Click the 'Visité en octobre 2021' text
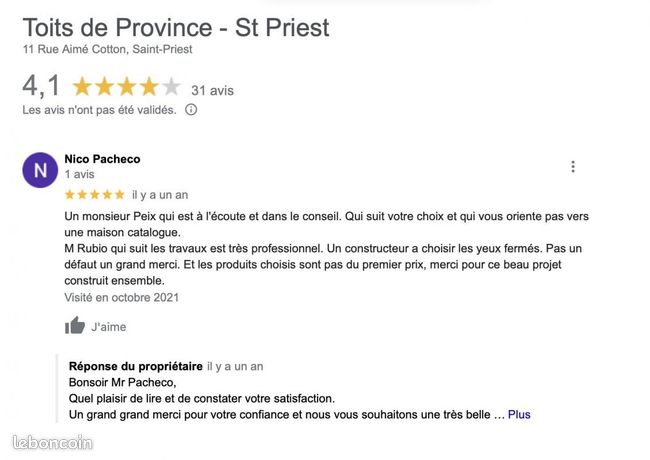The image size is (650, 460). coord(121,298)
